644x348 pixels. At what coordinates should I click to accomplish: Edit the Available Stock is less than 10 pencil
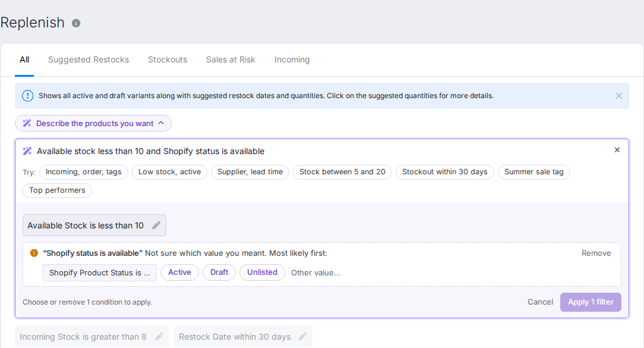(x=156, y=225)
